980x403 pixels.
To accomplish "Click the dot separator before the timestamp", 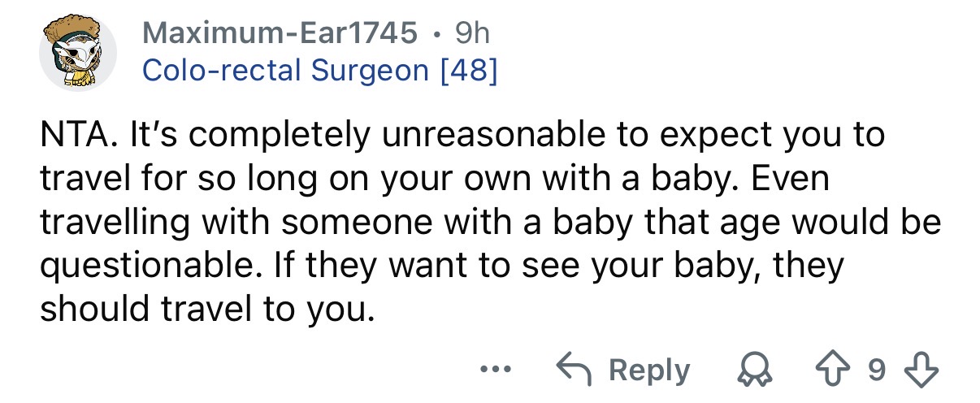I will tap(439, 35).
